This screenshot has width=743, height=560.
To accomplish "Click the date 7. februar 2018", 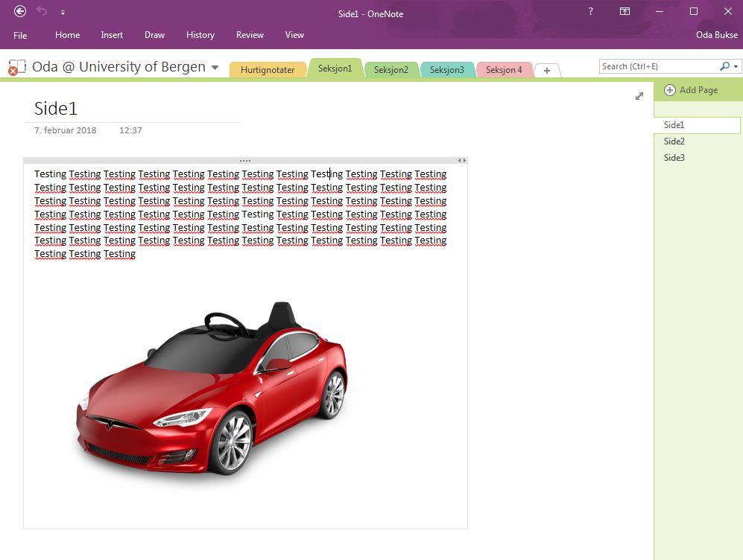I will pyautogui.click(x=65, y=130).
